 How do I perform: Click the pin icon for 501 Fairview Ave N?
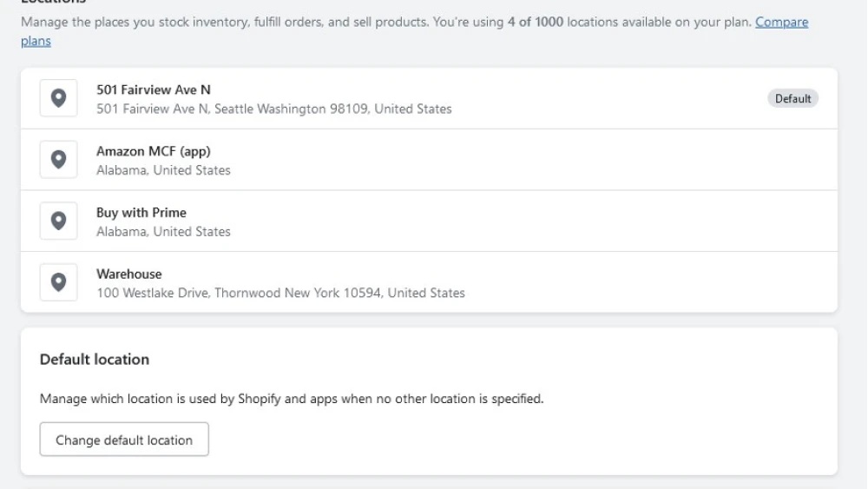click(x=58, y=98)
